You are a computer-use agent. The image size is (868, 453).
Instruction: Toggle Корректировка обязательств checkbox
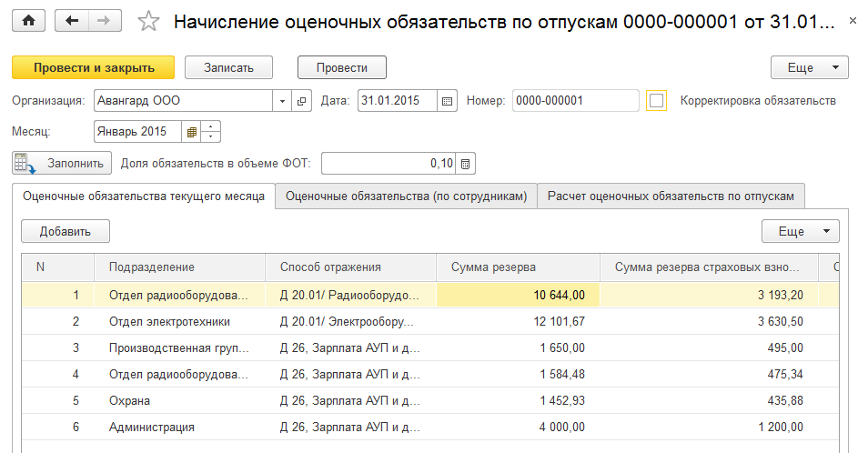[x=657, y=101]
